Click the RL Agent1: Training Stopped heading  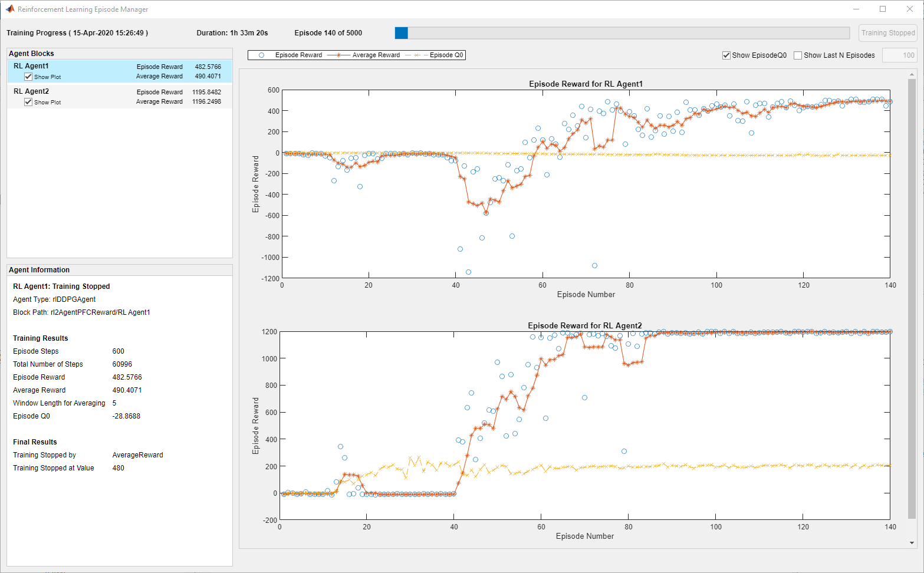click(61, 286)
